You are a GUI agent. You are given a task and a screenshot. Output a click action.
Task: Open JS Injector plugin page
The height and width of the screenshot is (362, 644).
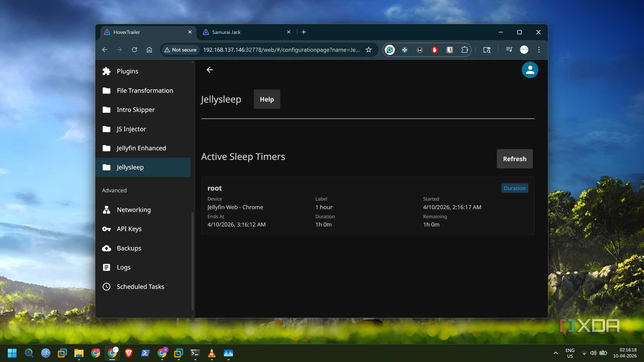(143, 129)
